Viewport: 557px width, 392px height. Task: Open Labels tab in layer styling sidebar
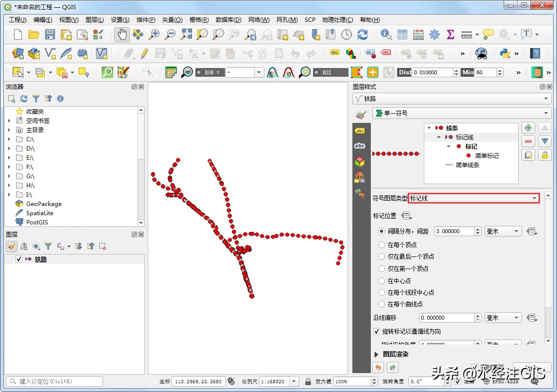360,131
